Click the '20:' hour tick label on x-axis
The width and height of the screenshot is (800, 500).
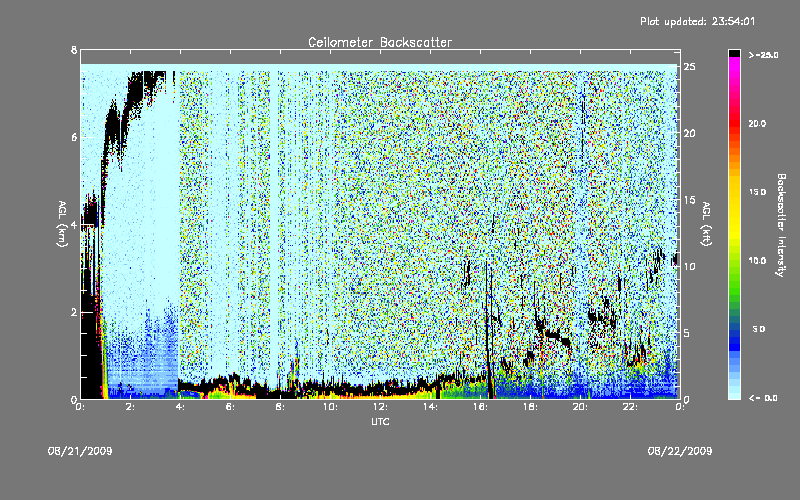pos(580,407)
